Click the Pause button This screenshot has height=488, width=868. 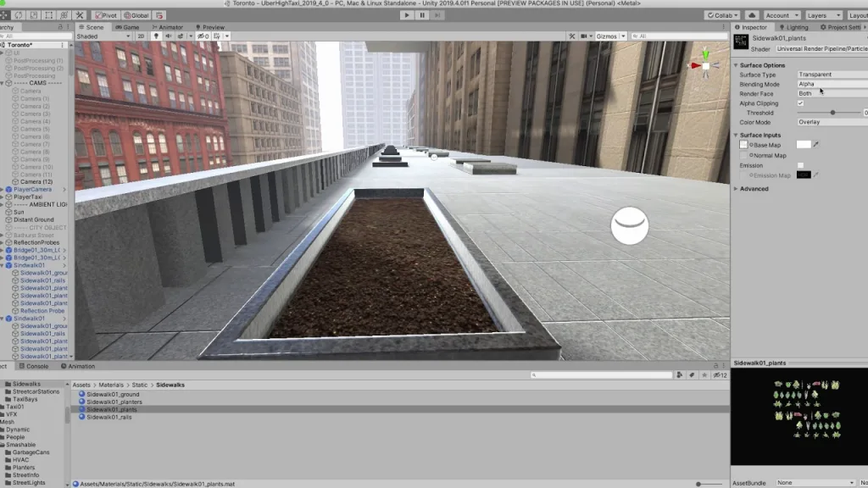point(422,15)
